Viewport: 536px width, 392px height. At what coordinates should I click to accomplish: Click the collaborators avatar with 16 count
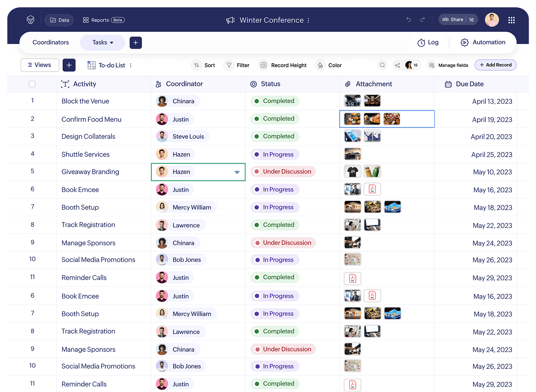[412, 65]
